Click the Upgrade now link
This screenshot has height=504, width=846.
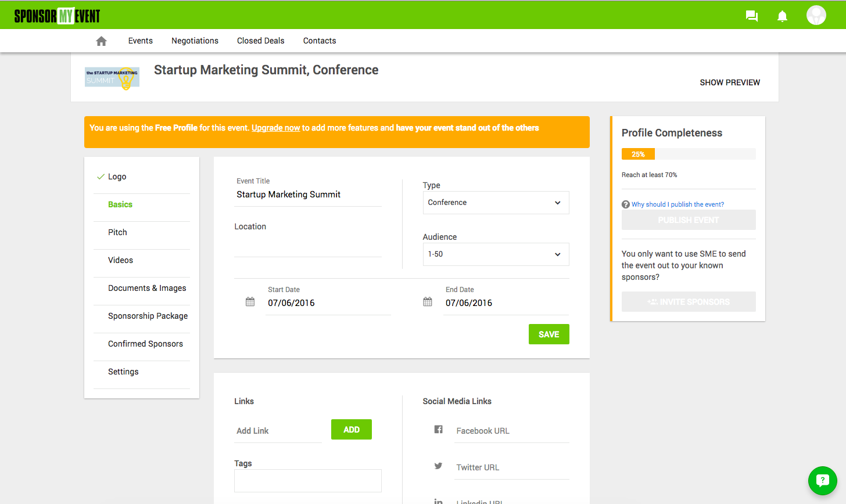275,128
